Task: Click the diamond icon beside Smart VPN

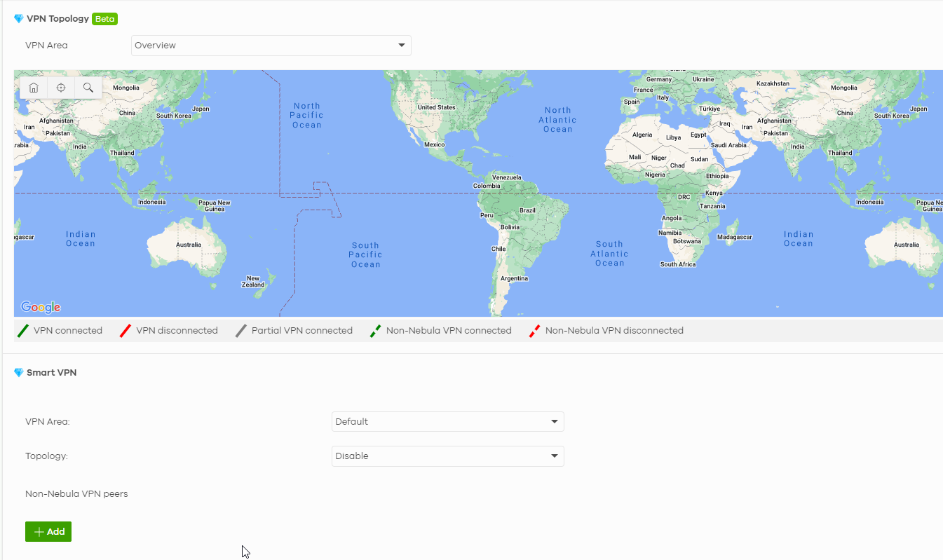Action: click(19, 373)
